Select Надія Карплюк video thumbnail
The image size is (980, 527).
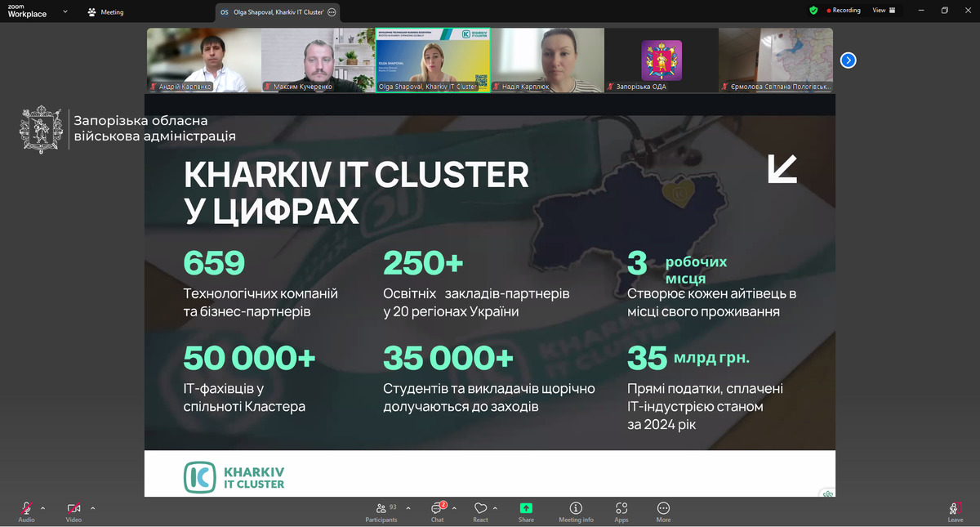click(x=547, y=60)
